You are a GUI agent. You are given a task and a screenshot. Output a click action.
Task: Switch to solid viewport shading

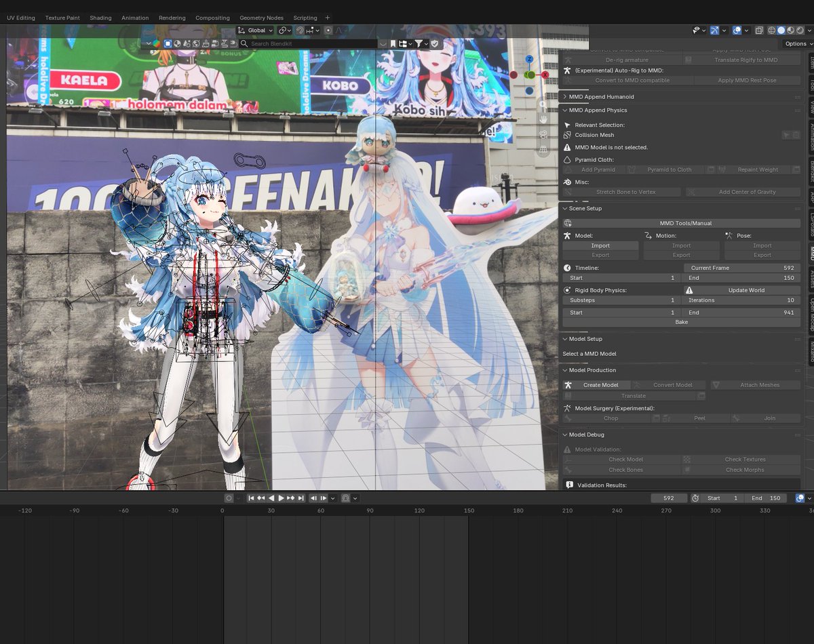point(781,31)
